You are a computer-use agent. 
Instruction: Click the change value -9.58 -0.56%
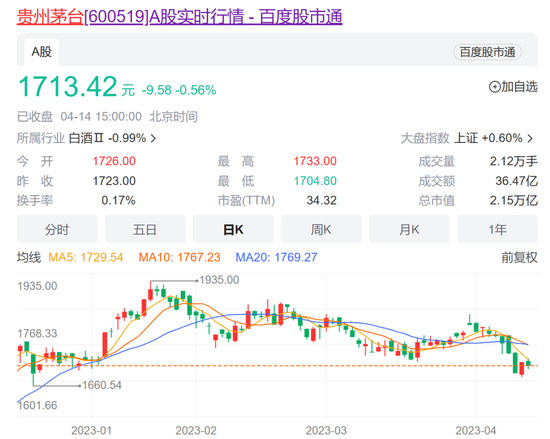coord(179,90)
